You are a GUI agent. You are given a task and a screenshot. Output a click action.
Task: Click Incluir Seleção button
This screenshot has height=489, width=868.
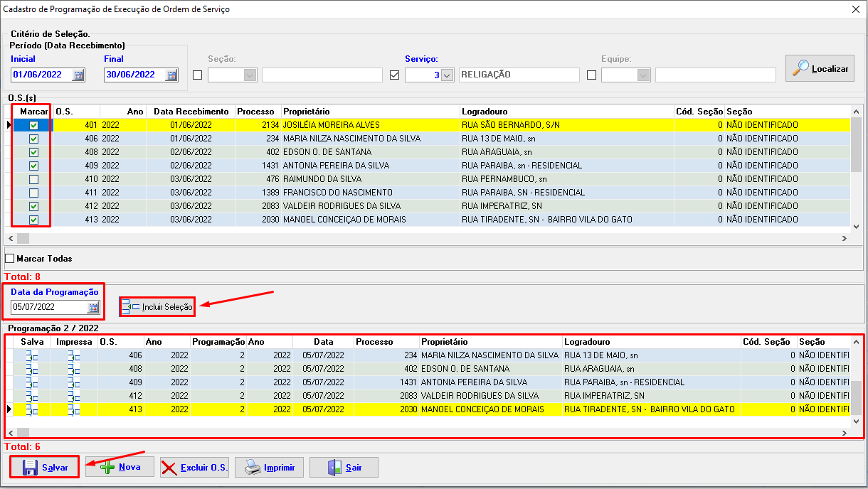[x=157, y=307]
